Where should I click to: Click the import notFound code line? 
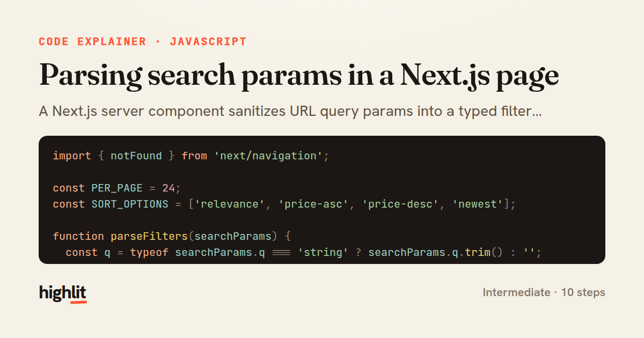191,156
